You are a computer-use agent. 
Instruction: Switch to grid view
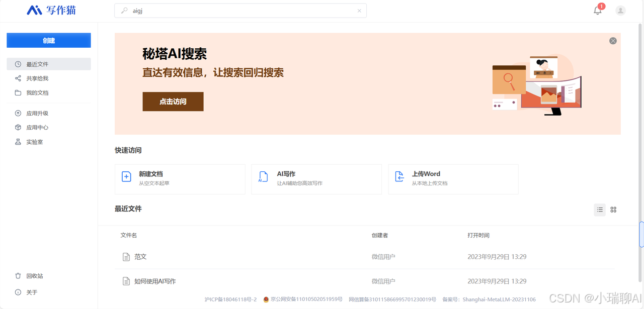click(613, 210)
